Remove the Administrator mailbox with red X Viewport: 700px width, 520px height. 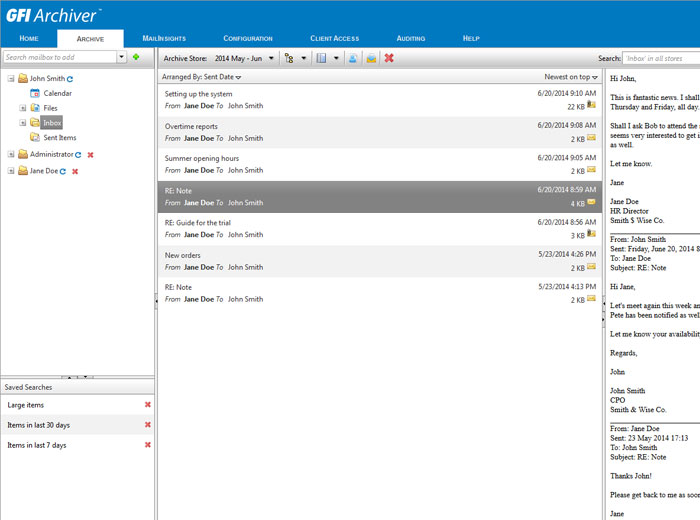pos(91,155)
